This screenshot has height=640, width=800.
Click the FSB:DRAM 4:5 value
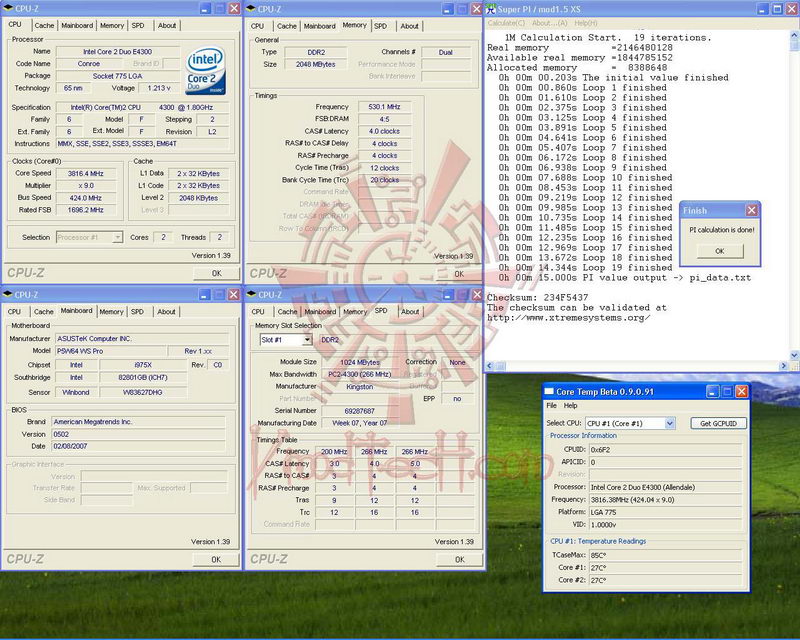(384, 119)
